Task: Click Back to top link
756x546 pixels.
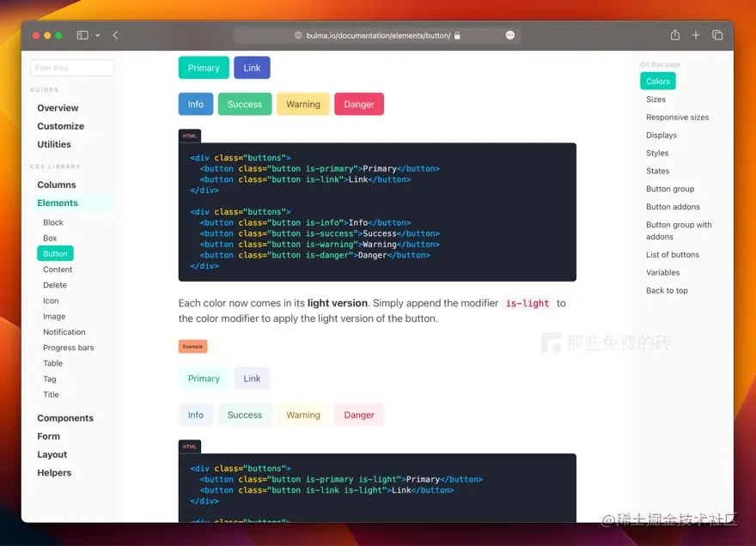Action: pyautogui.click(x=667, y=290)
